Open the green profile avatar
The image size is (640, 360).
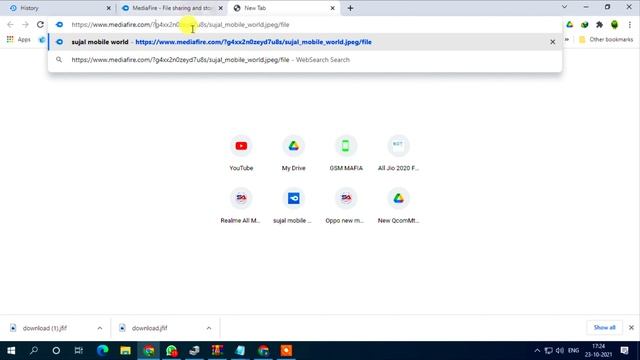(x=614, y=24)
